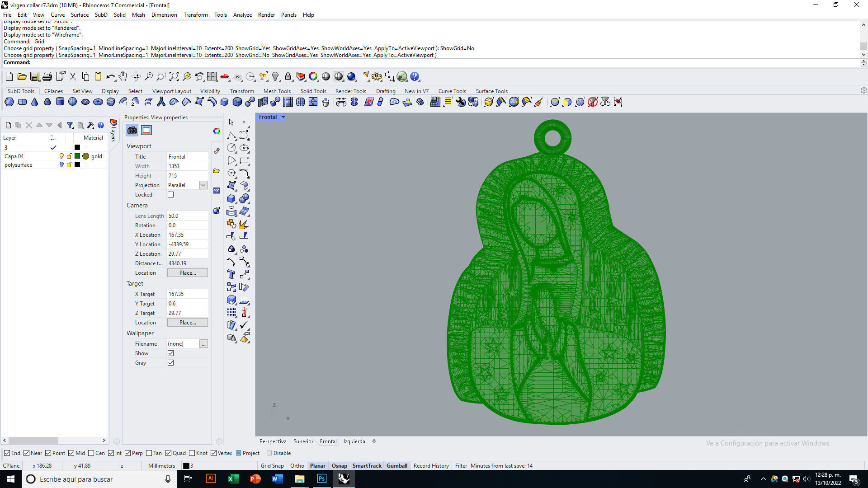Click the four-viewport layout icon

(212, 76)
